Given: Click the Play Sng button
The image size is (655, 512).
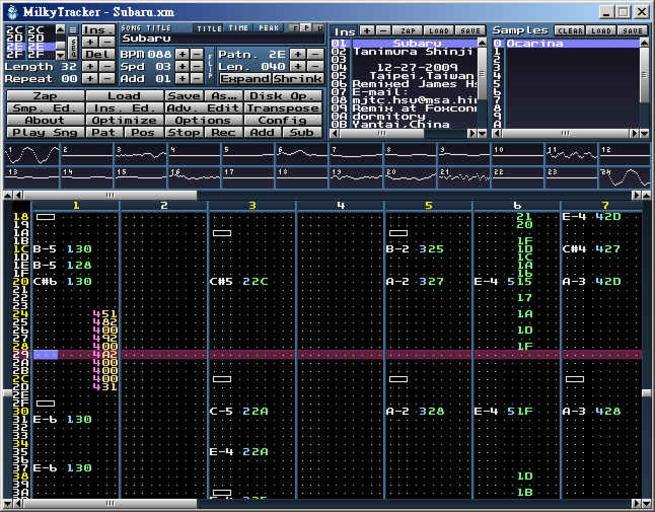Looking at the screenshot, I should (44, 132).
